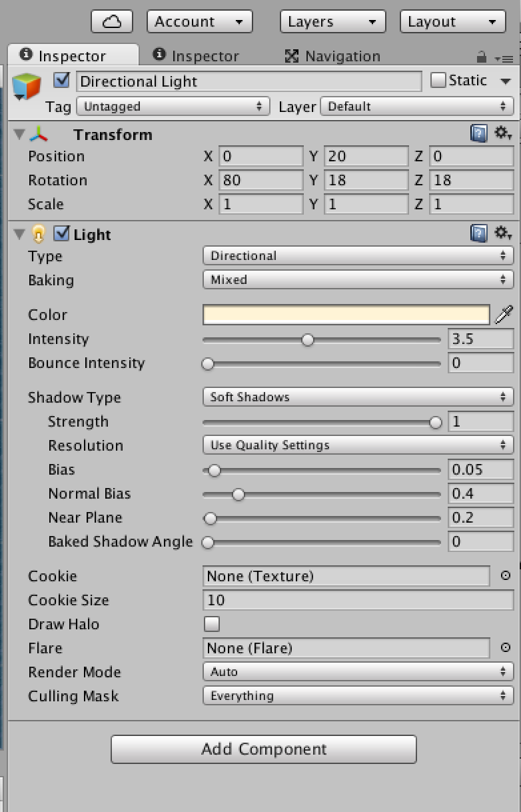Open the Light component gear menu
This screenshot has height=812, width=521.
point(502,234)
